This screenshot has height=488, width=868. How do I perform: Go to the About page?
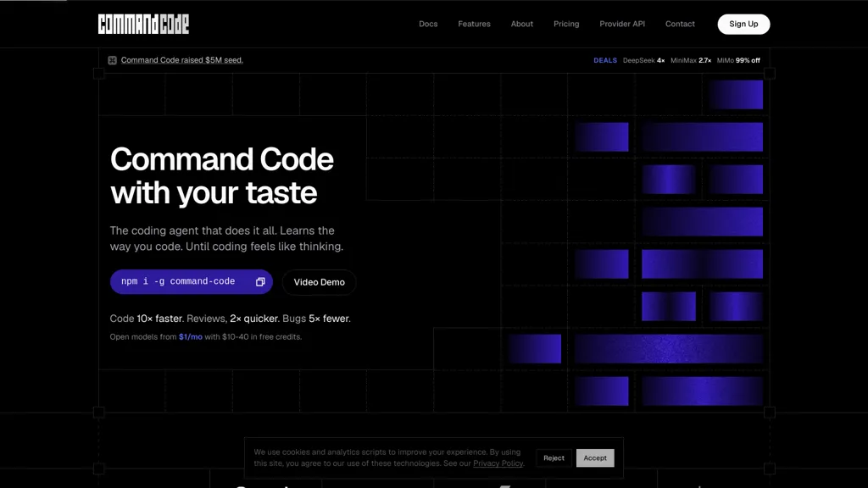click(522, 24)
